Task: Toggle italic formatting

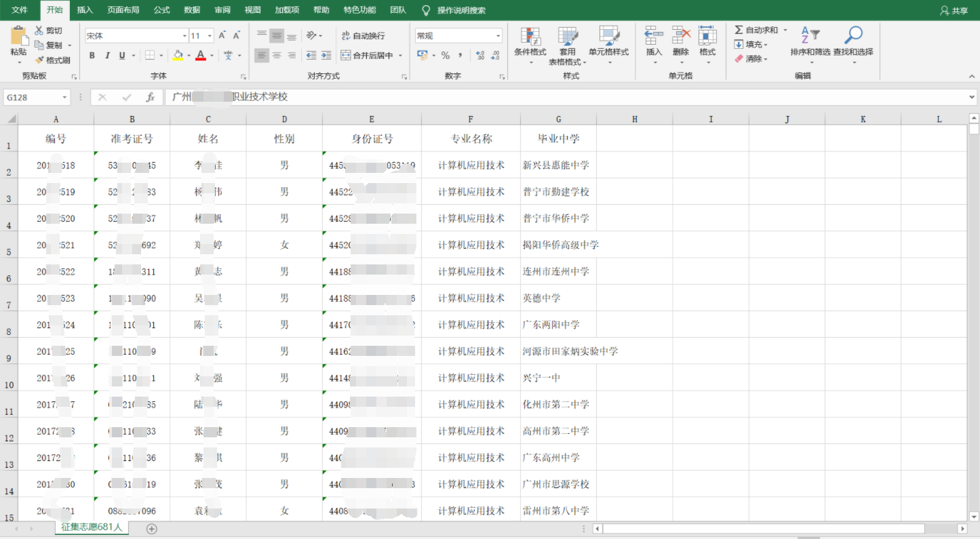Action: click(107, 56)
